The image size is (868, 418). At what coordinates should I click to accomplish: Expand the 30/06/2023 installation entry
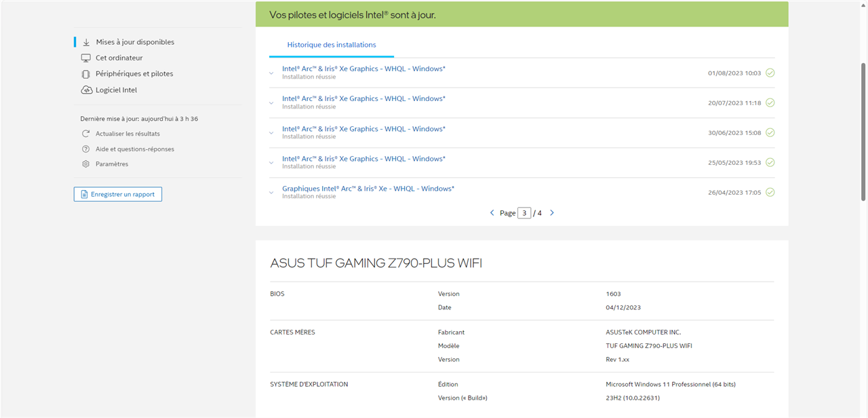tap(271, 133)
